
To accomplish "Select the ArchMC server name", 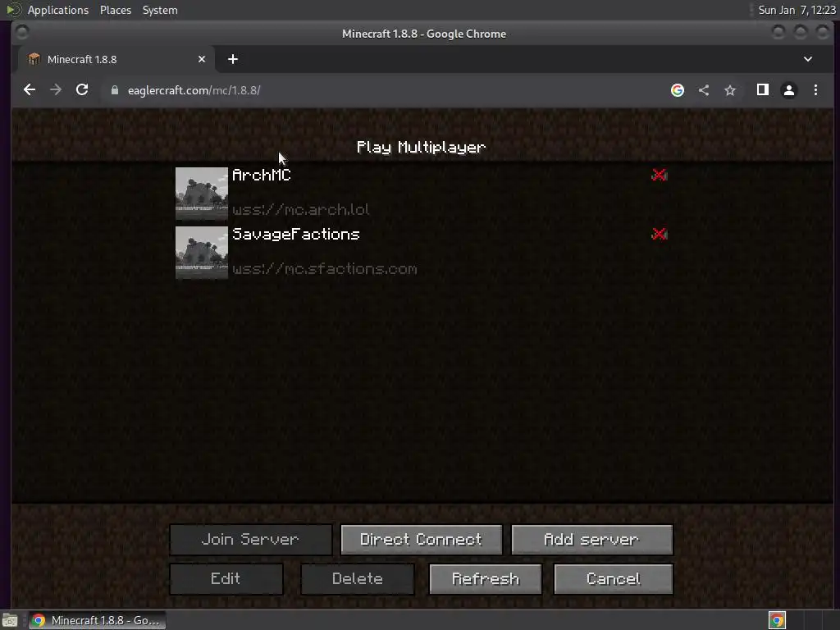I will 262,176.
